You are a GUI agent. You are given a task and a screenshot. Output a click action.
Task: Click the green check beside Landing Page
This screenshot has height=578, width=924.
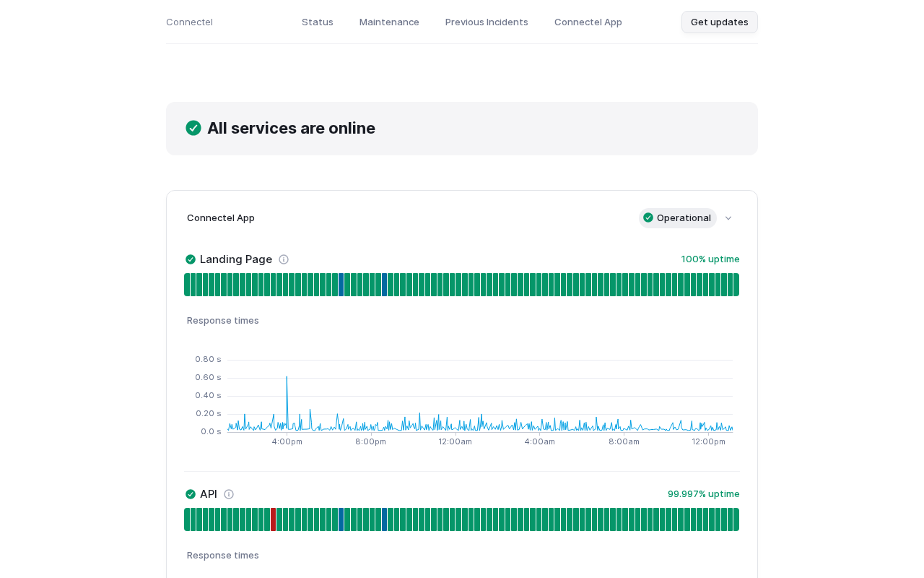[191, 259]
